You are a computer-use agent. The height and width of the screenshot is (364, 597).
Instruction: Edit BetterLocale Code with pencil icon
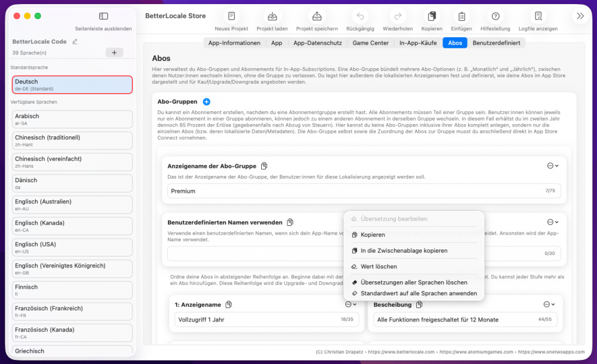pyautogui.click(x=74, y=42)
